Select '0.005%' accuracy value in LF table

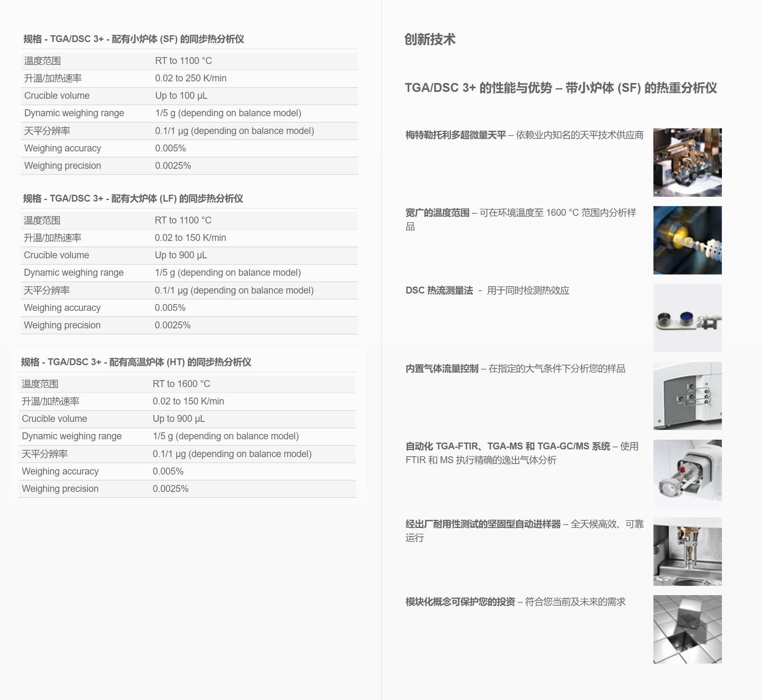[x=170, y=308]
